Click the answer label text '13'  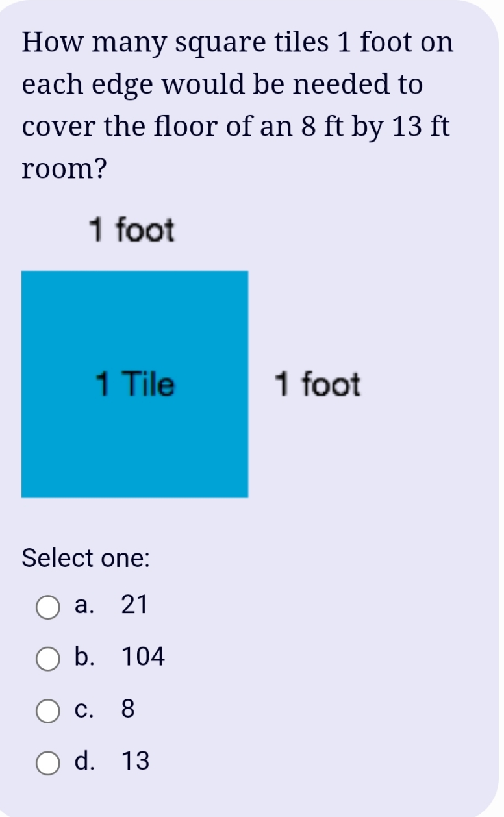136,761
